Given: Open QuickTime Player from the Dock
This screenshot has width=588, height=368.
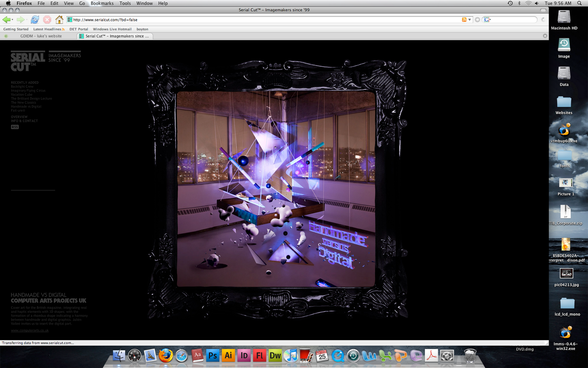Looking at the screenshot, I should coord(338,355).
